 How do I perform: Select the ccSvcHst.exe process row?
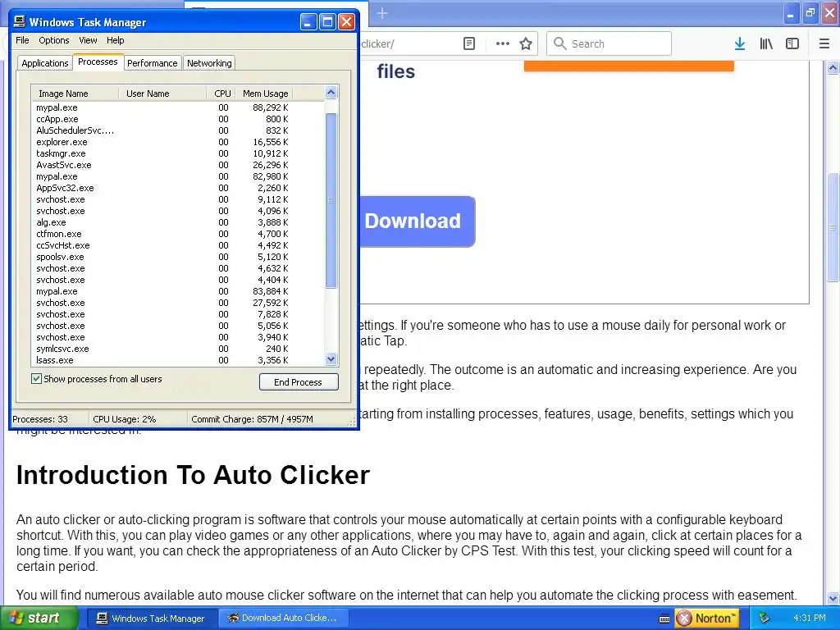pos(178,245)
